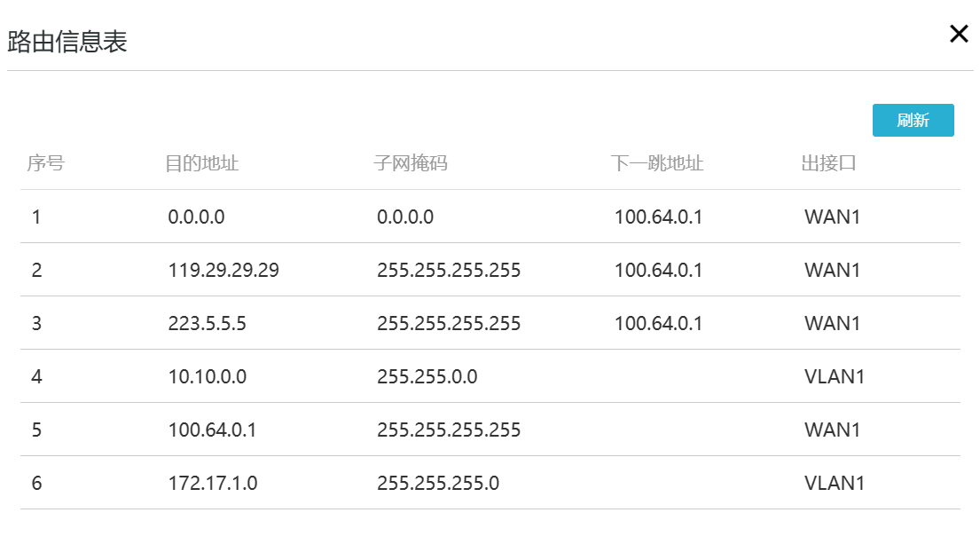Close the 路由信息表 dialog
This screenshot has width=980, height=552.
(x=959, y=35)
